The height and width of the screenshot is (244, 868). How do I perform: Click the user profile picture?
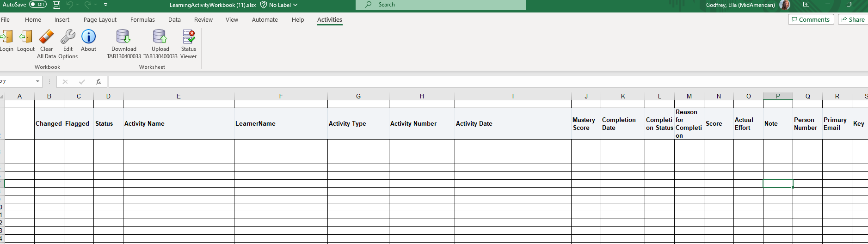(x=785, y=5)
